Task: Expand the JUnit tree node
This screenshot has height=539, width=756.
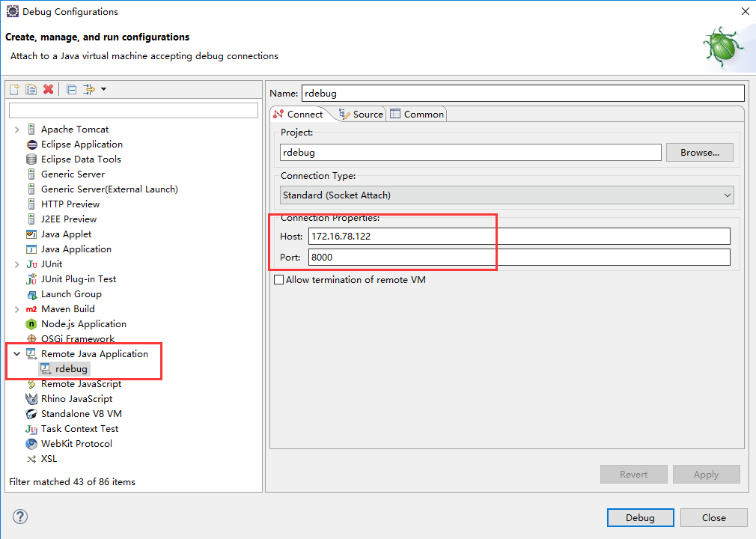Action: coord(17,264)
